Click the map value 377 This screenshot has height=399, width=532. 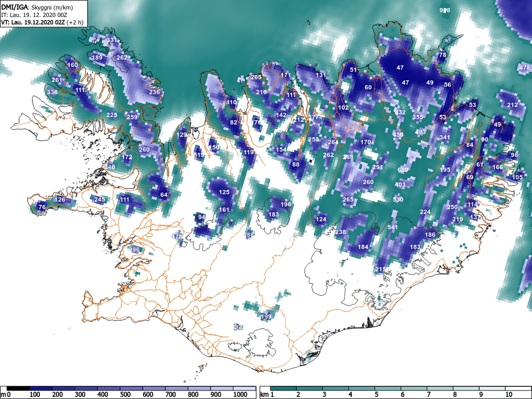(313, 117)
